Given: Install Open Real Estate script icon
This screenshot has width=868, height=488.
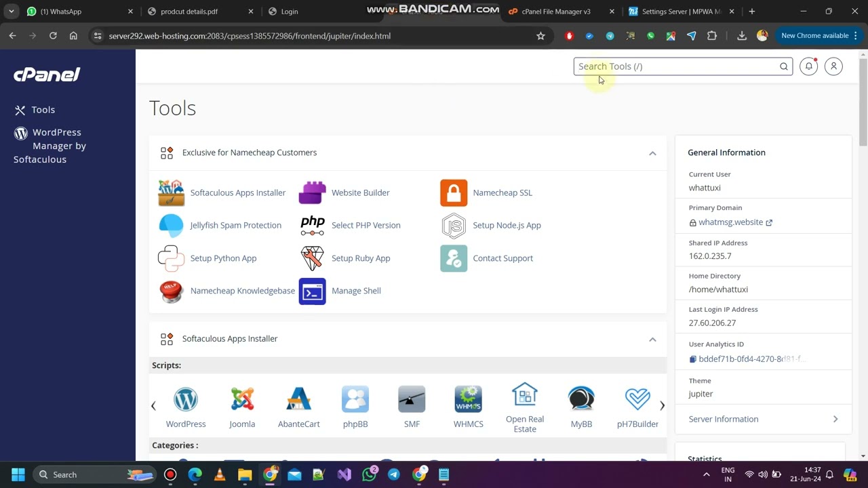Looking at the screenshot, I should pyautogui.click(x=525, y=394).
